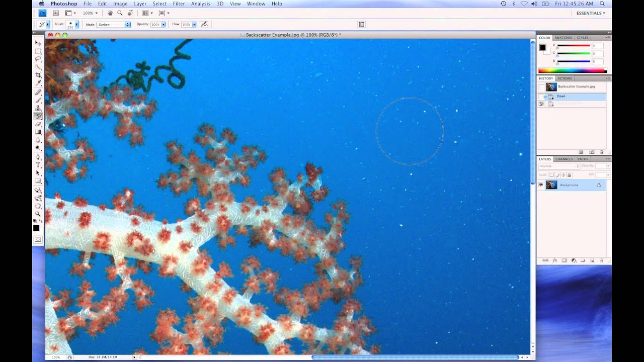
Task: Open the Arrange Documents dropdown
Action: (x=147, y=13)
